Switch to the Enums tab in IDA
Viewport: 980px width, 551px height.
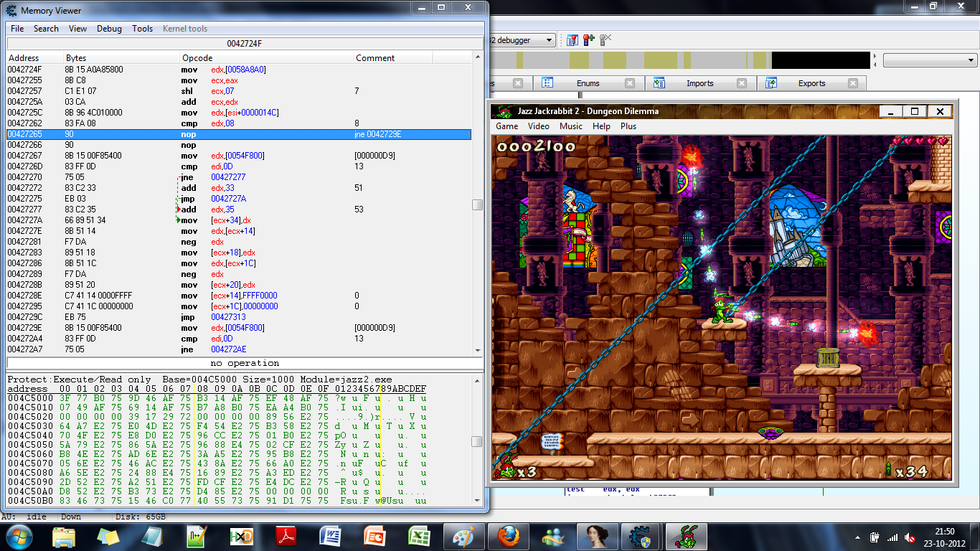[588, 83]
